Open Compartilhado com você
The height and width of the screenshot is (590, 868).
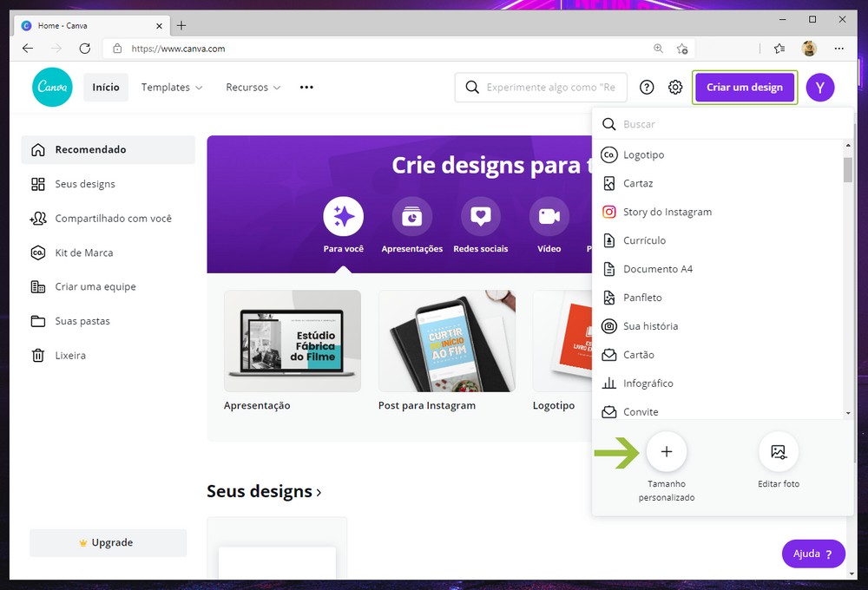[108, 218]
